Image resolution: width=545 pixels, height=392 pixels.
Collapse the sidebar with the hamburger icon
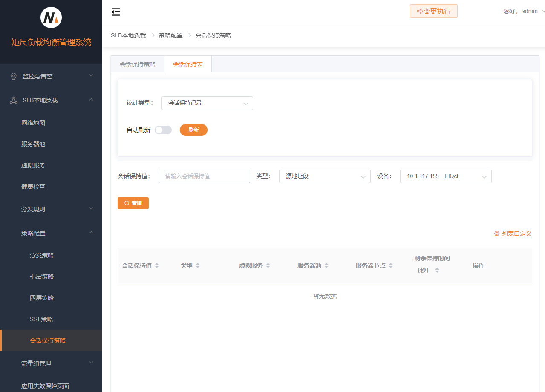116,12
